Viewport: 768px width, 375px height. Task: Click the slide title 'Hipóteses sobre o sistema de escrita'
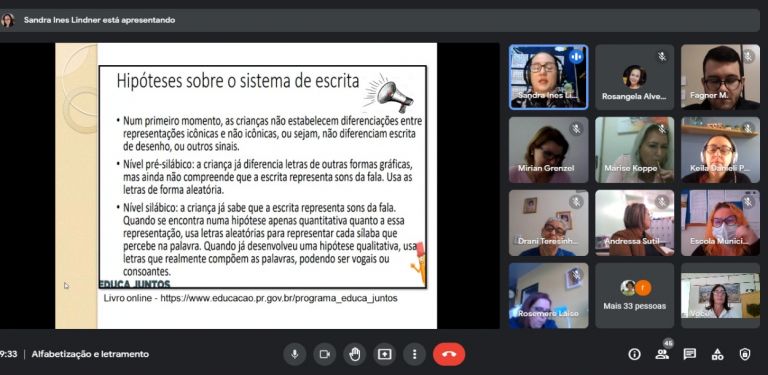238,81
